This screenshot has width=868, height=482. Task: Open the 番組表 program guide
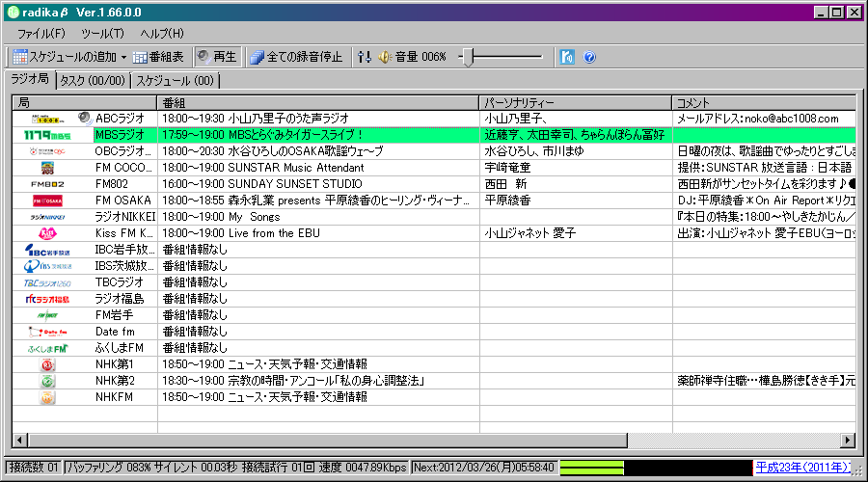tap(158, 57)
